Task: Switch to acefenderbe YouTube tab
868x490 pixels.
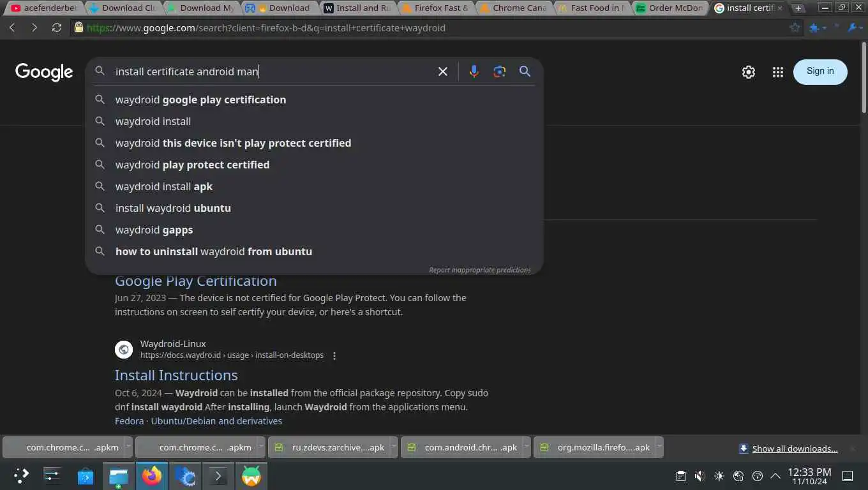Action: [43, 8]
